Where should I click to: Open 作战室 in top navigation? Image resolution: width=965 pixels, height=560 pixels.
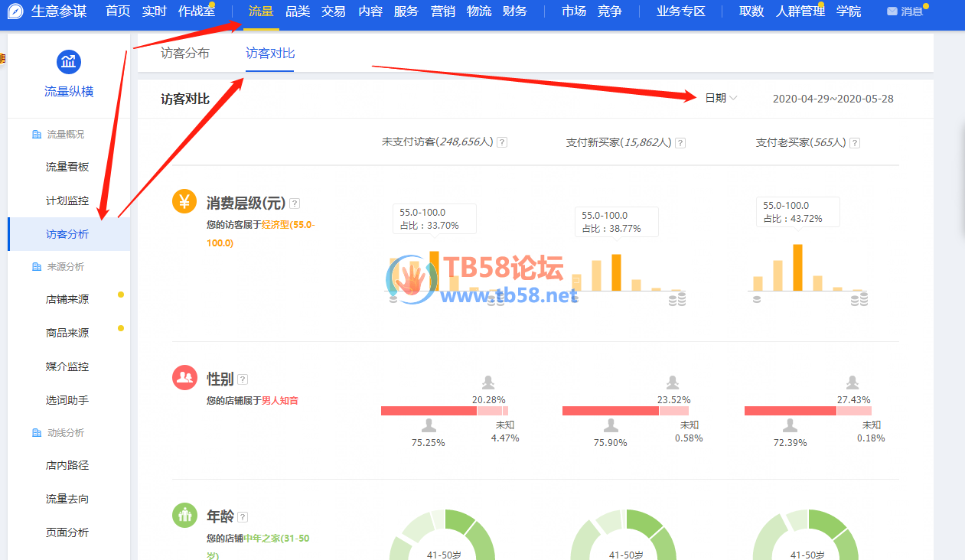tap(197, 11)
